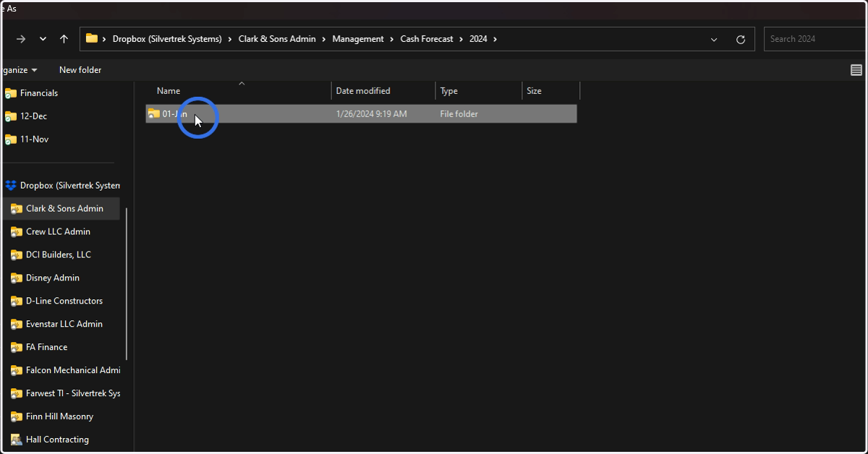Open the Organize menu
Viewport: 868px width, 454px height.
click(19, 70)
